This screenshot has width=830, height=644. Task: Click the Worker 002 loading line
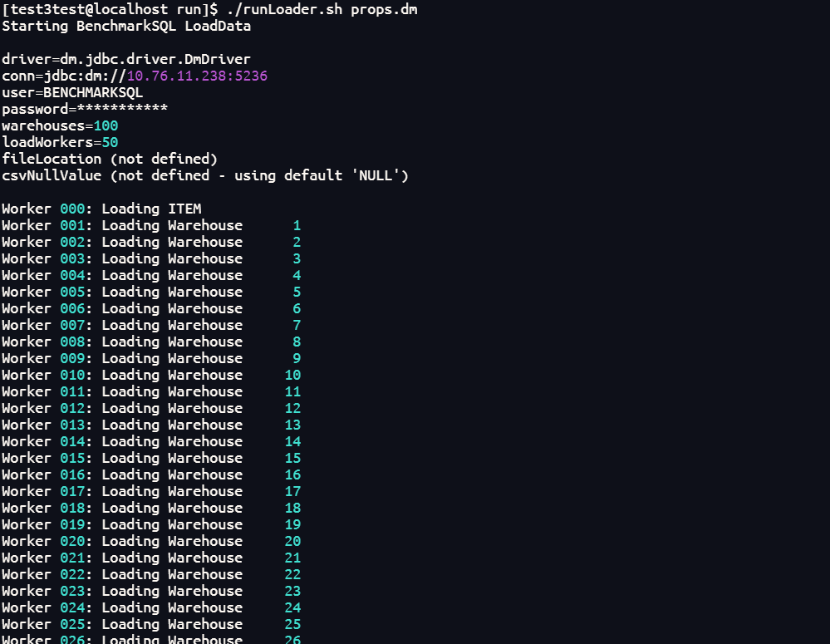point(151,242)
